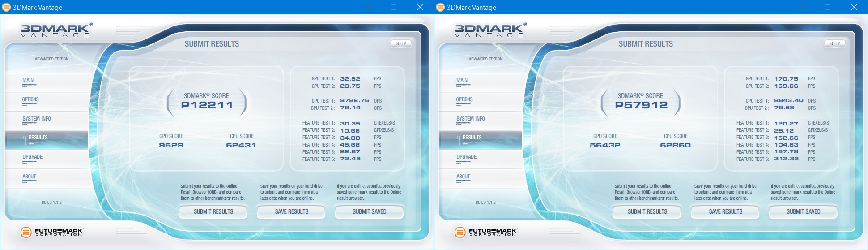The width and height of the screenshot is (868, 250).
Task: Click GPU Test 1 value 32.52
Action: [x=350, y=79]
